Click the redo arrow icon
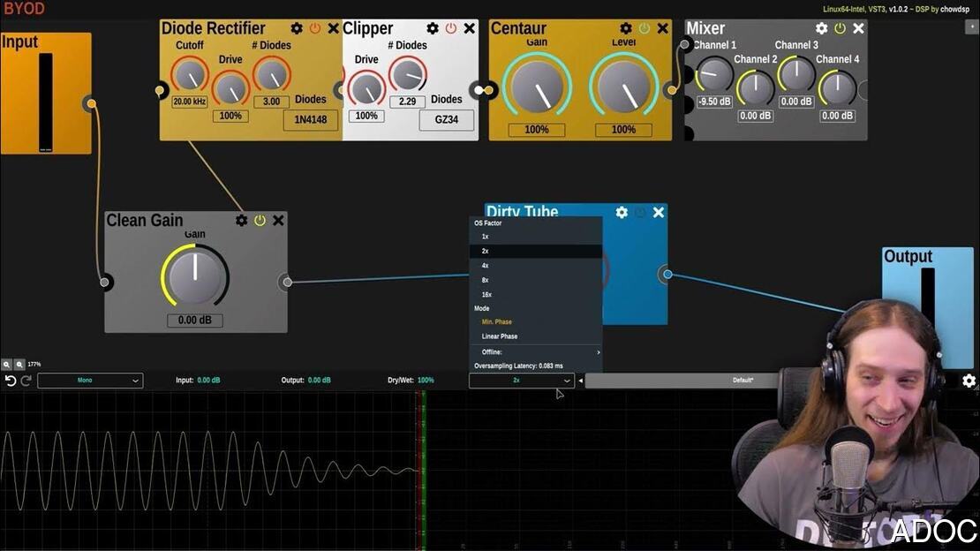980x551 pixels. 26,381
